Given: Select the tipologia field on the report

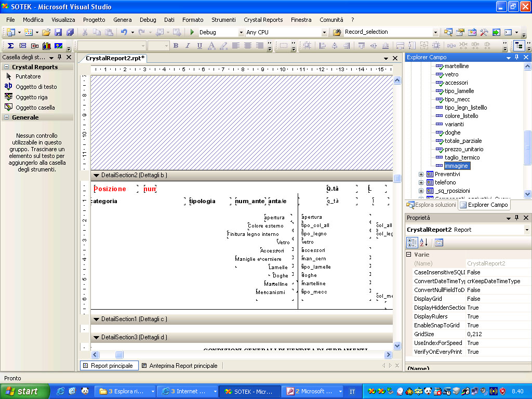Looking at the screenshot, I should (210, 201).
